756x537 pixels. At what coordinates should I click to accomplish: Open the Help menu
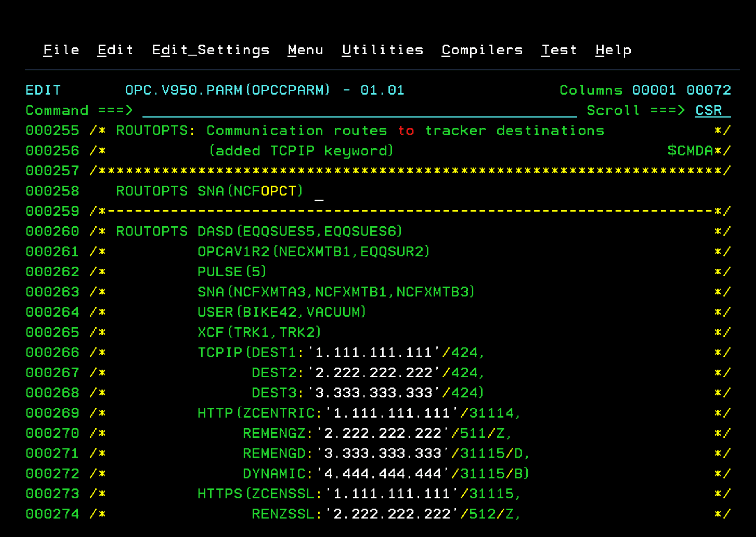point(614,50)
